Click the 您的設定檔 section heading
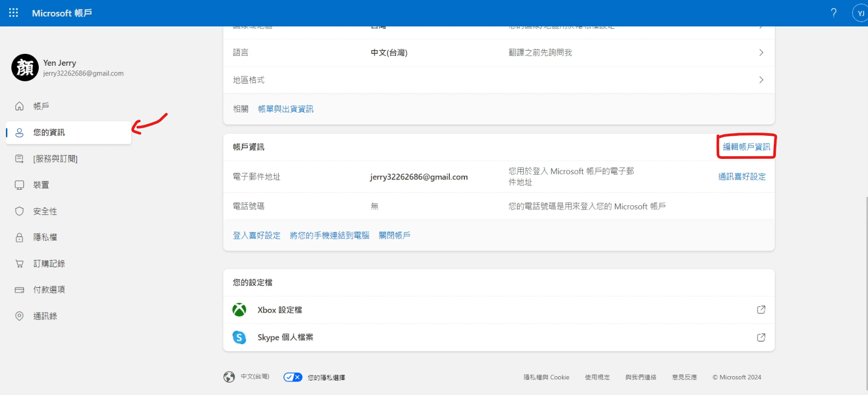 (253, 282)
